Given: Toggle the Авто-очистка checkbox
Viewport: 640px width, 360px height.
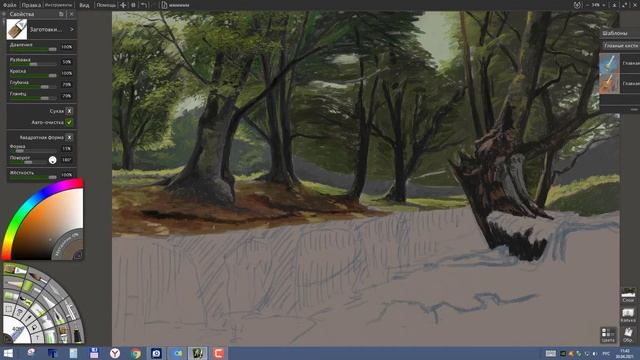Looking at the screenshot, I should (69, 122).
